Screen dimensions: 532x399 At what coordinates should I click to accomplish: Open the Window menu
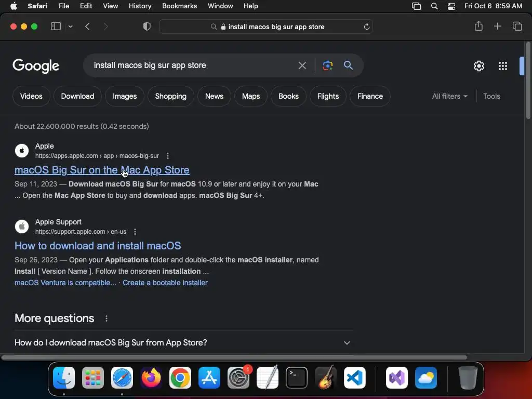point(220,6)
